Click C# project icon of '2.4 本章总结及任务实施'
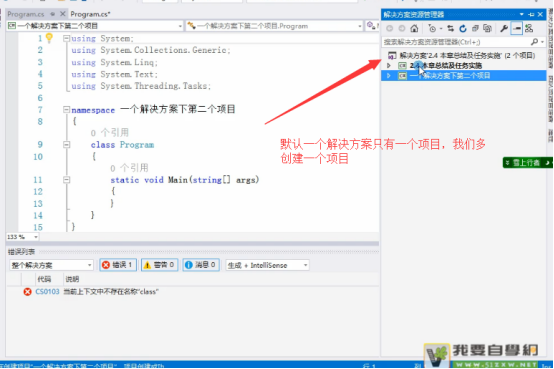Image resolution: width=554 pixels, height=369 pixels. 402,66
